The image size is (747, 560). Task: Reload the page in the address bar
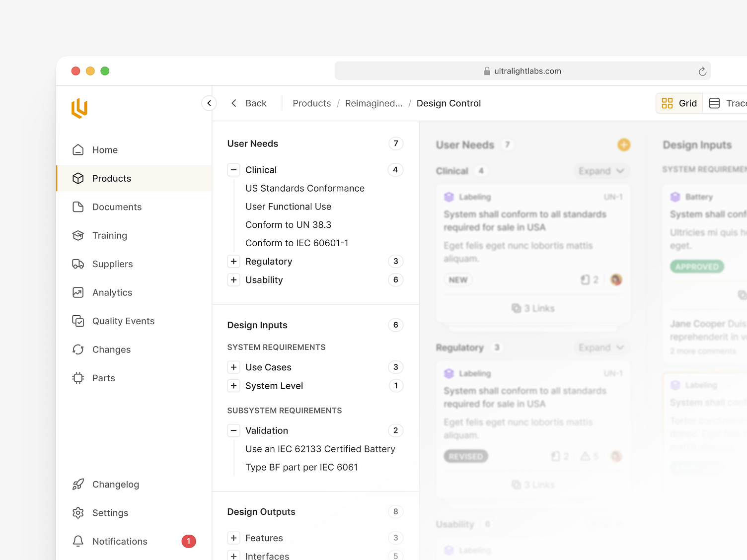point(702,71)
